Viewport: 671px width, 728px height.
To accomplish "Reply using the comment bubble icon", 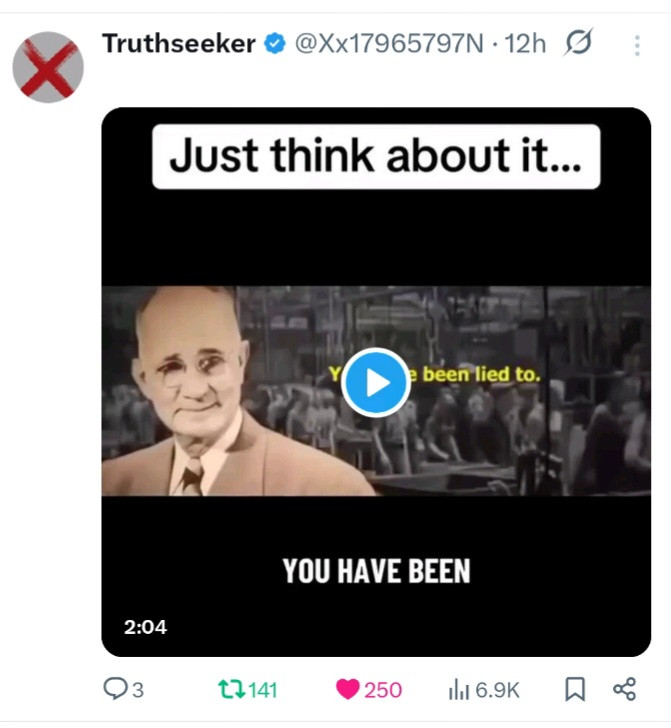I will 115,689.
